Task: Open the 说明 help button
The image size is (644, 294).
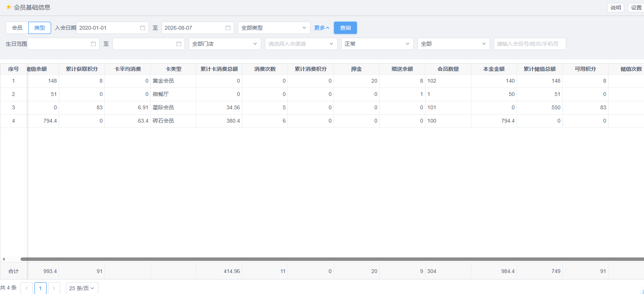Action: click(x=616, y=8)
